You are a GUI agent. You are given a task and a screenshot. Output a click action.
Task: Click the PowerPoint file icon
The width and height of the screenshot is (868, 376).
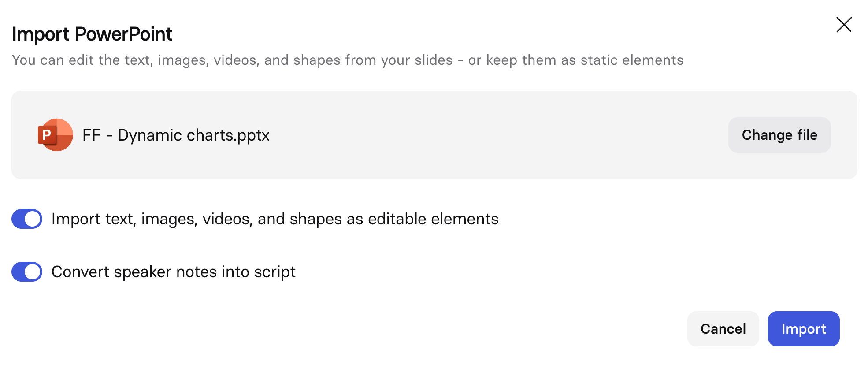[56, 135]
